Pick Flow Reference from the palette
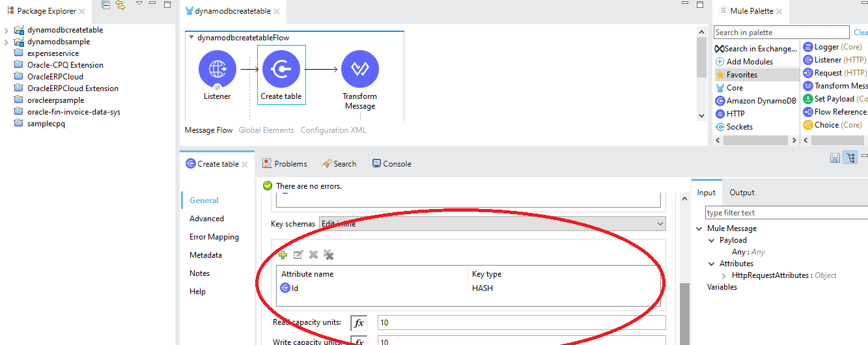The height and width of the screenshot is (345, 868). [835, 112]
